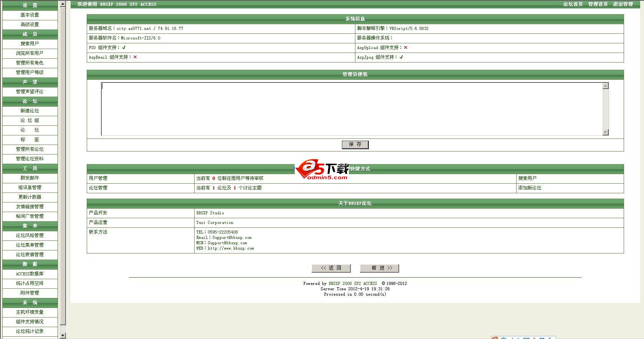Screen dimensions: 644x339
Task: Click the 数据 section header
Action: (30, 264)
